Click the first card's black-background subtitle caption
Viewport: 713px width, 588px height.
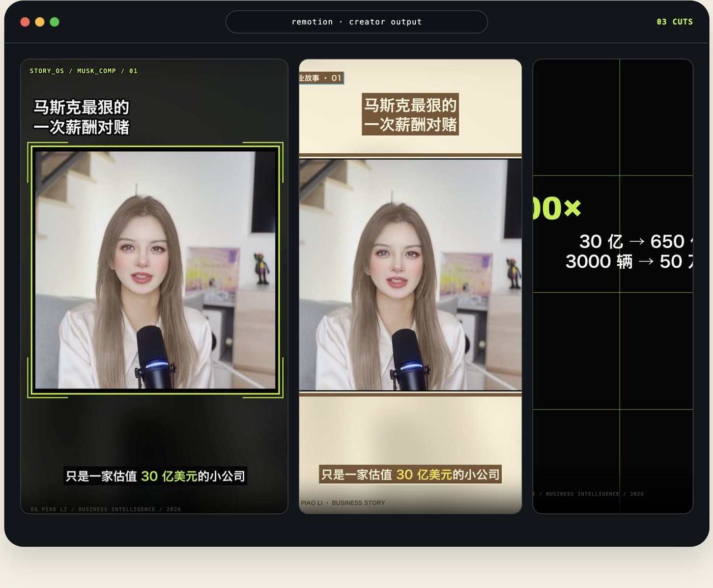click(155, 476)
